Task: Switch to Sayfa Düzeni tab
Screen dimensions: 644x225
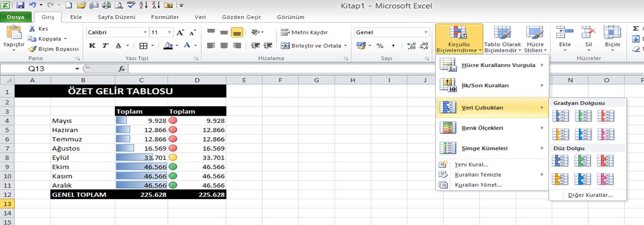Action: click(x=116, y=17)
